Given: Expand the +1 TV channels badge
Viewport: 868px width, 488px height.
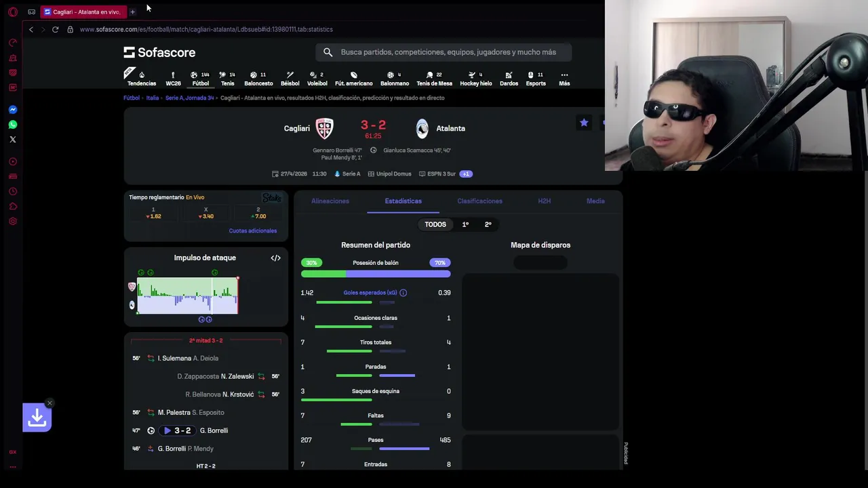Looking at the screenshot, I should [x=465, y=174].
